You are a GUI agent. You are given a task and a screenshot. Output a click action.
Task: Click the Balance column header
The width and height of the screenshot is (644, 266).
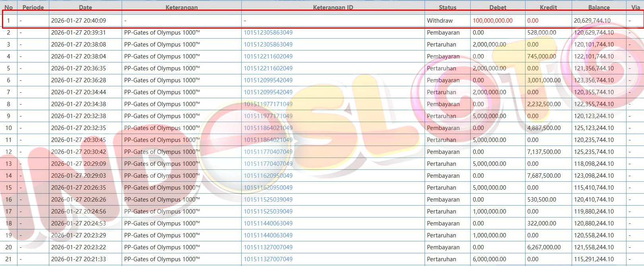[x=599, y=7]
